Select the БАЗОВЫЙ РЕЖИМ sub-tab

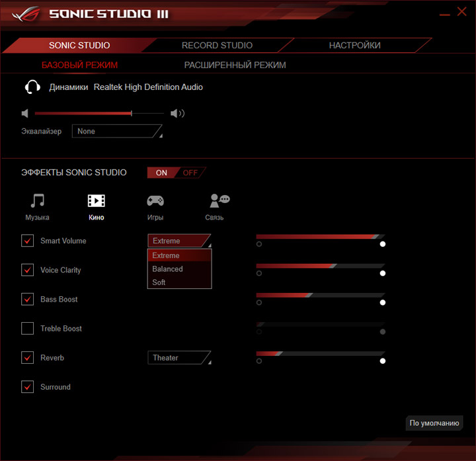pyautogui.click(x=79, y=65)
